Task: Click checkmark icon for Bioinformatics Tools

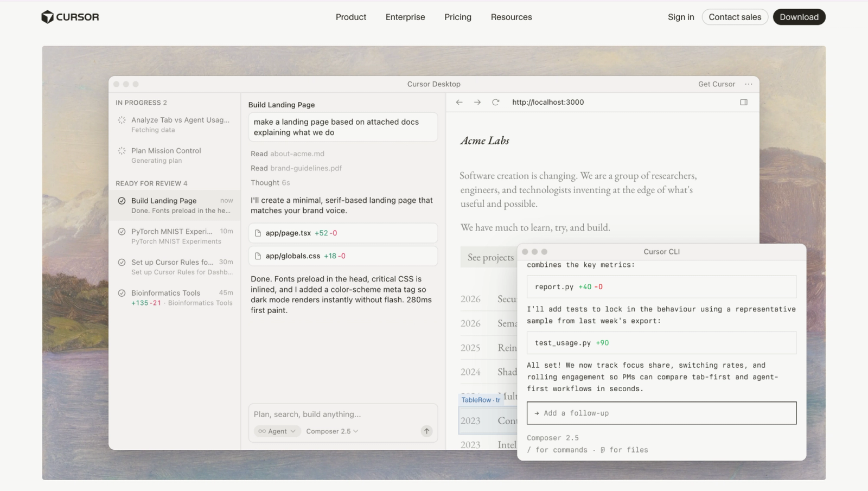Action: tap(122, 293)
